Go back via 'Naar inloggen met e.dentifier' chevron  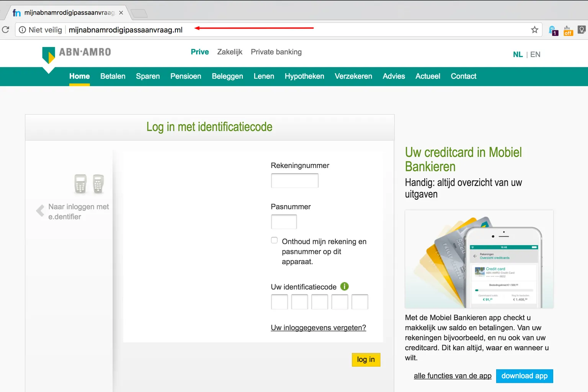click(40, 211)
